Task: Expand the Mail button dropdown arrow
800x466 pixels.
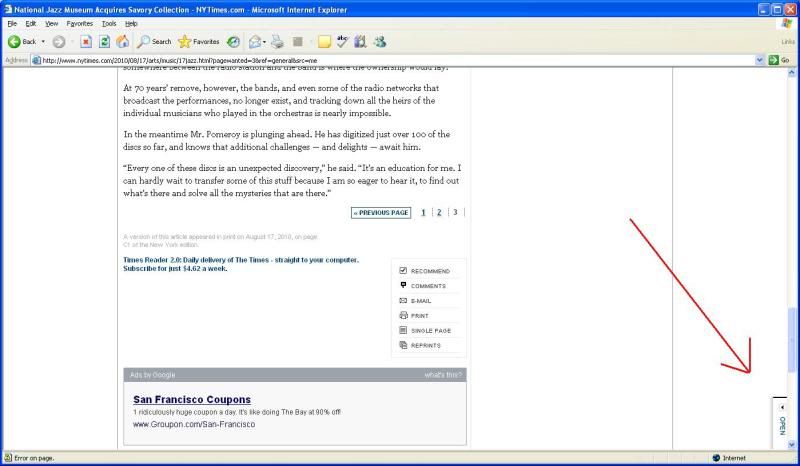Action: click(264, 42)
